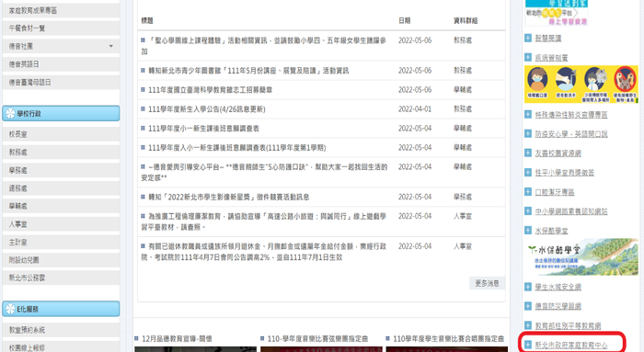Click the snowflake icon on E化服務 header

(x=10, y=309)
